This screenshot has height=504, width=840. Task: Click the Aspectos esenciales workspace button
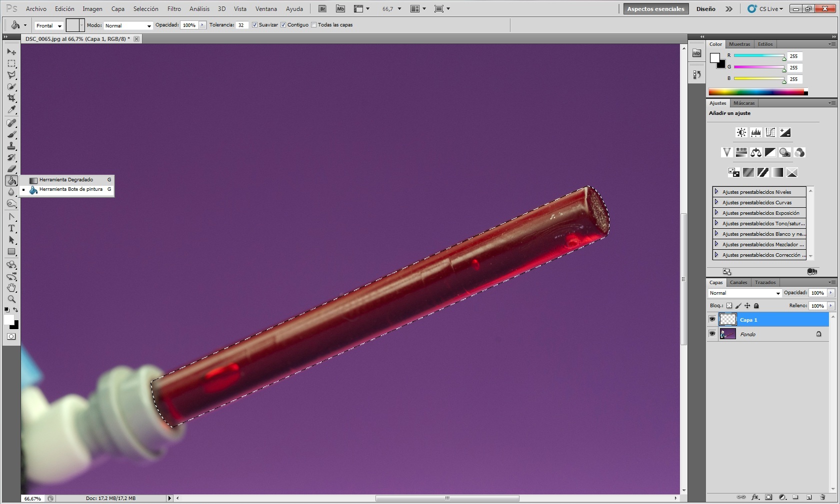tap(655, 8)
